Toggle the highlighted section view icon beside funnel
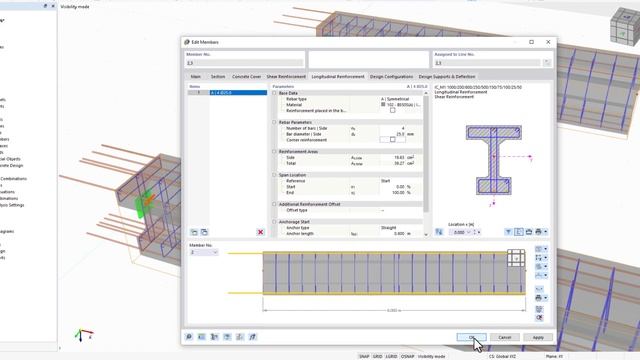This screenshot has width=640, height=360. click(518, 232)
